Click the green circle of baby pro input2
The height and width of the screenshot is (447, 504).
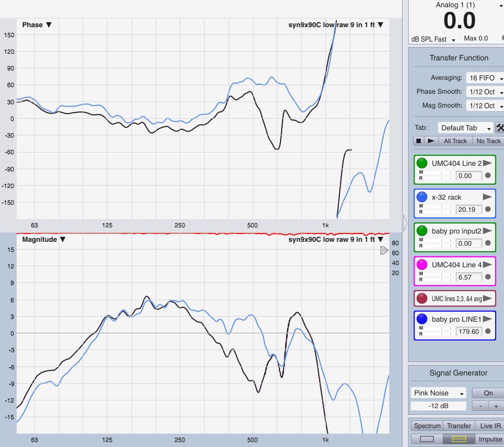pyautogui.click(x=422, y=231)
